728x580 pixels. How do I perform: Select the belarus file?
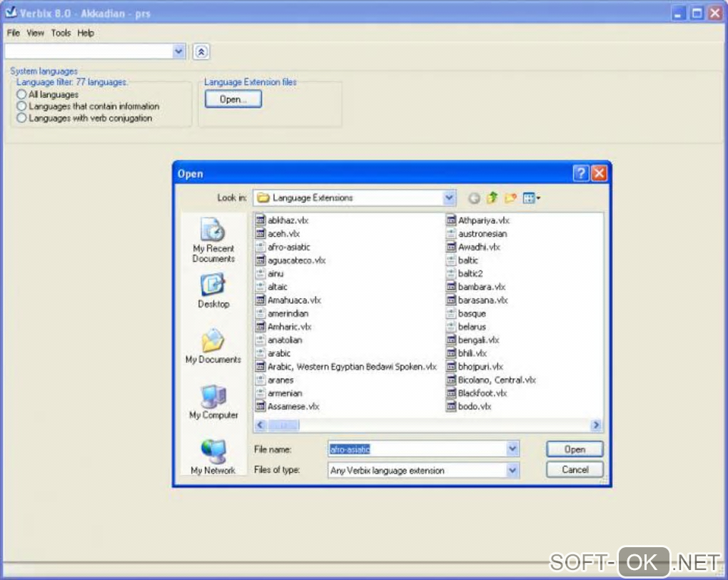(x=466, y=327)
